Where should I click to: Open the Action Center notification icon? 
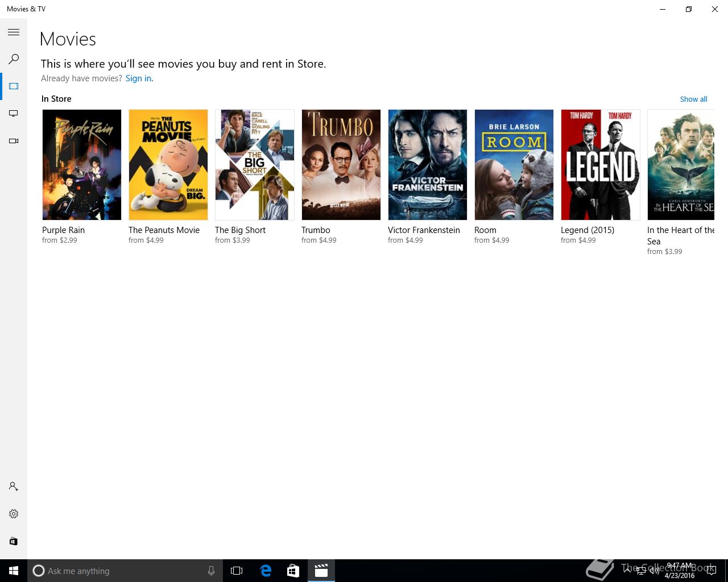tap(711, 571)
